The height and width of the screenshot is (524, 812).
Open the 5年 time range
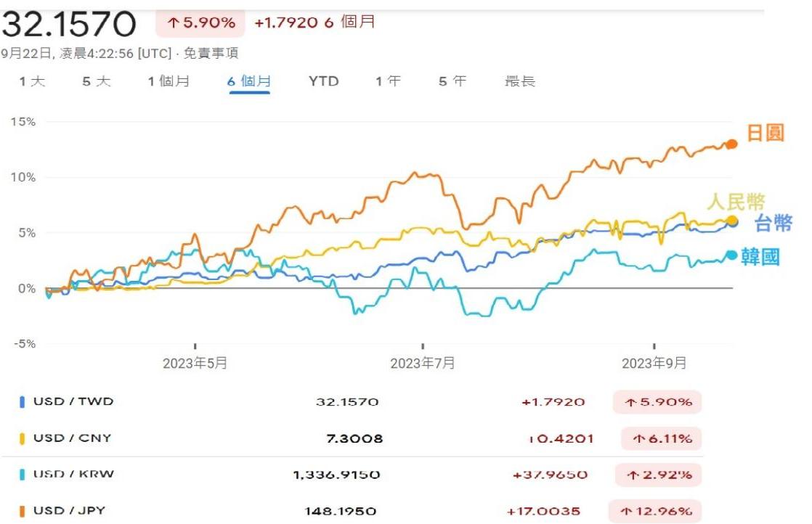click(x=448, y=81)
